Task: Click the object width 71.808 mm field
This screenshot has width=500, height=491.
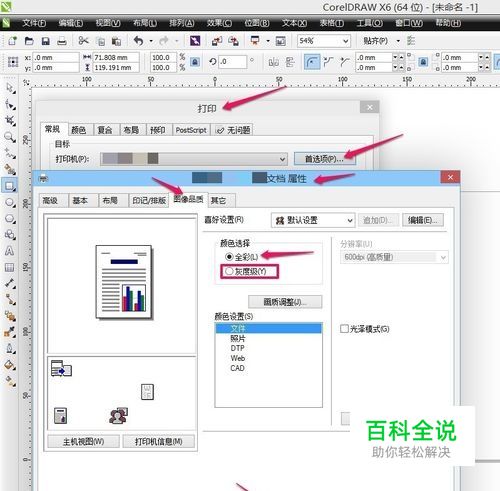Action: pyautogui.click(x=115, y=57)
